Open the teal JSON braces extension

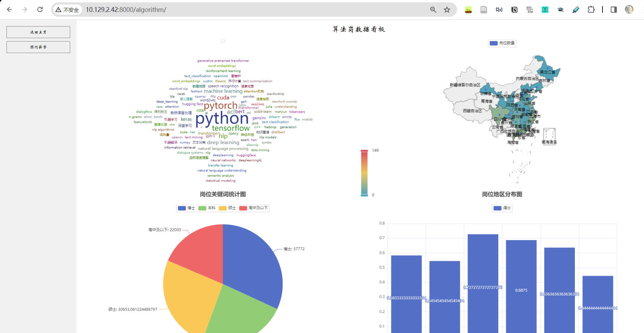(545, 10)
